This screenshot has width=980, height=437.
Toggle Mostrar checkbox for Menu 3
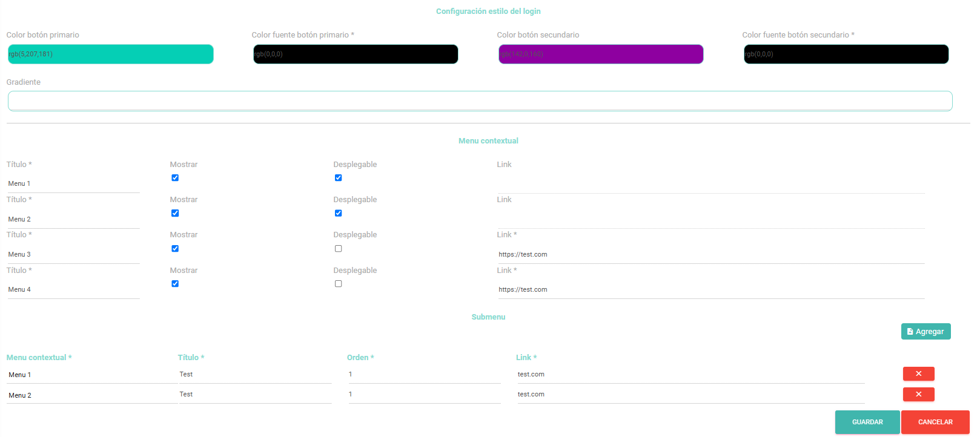tap(175, 249)
